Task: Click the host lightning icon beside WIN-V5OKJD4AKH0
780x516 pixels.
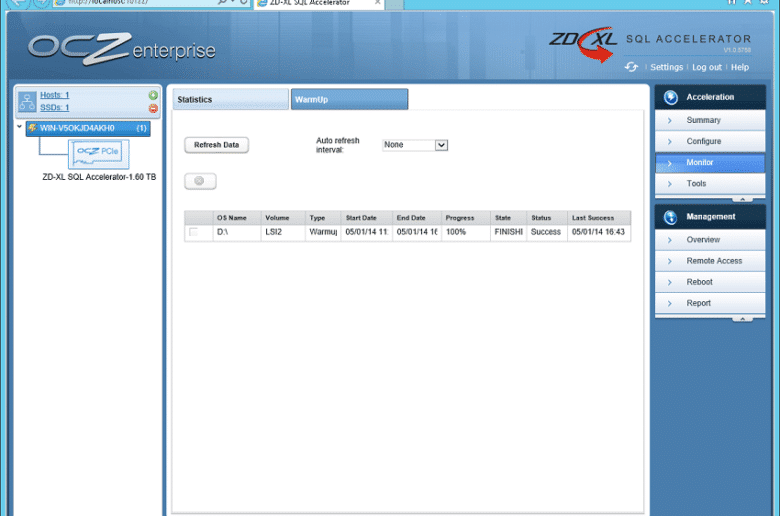Action: [x=33, y=128]
